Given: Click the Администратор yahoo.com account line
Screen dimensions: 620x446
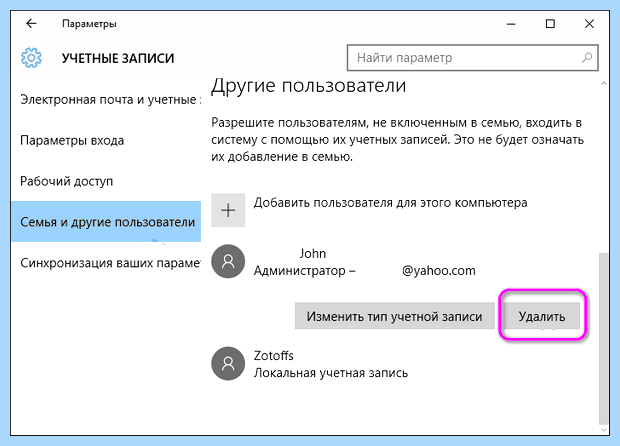Looking at the screenshot, I should click(365, 271).
